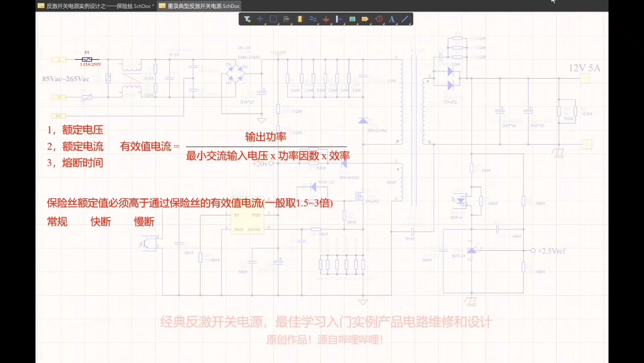Click the red directive info icon
644x363 pixels.
point(379,19)
